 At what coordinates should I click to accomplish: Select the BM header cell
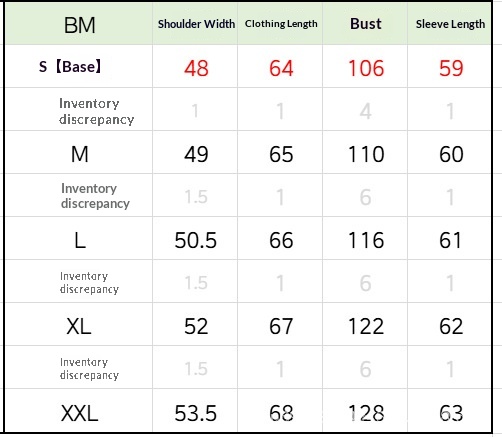click(x=79, y=25)
